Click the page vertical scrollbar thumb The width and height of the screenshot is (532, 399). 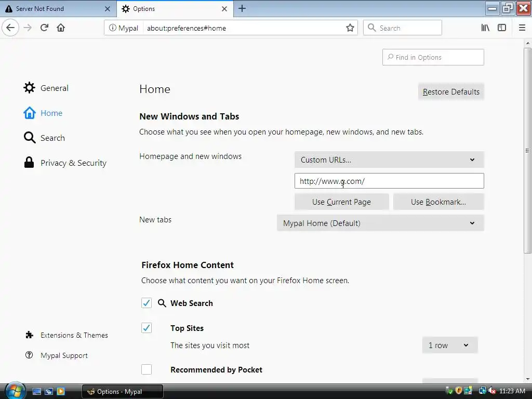527,151
